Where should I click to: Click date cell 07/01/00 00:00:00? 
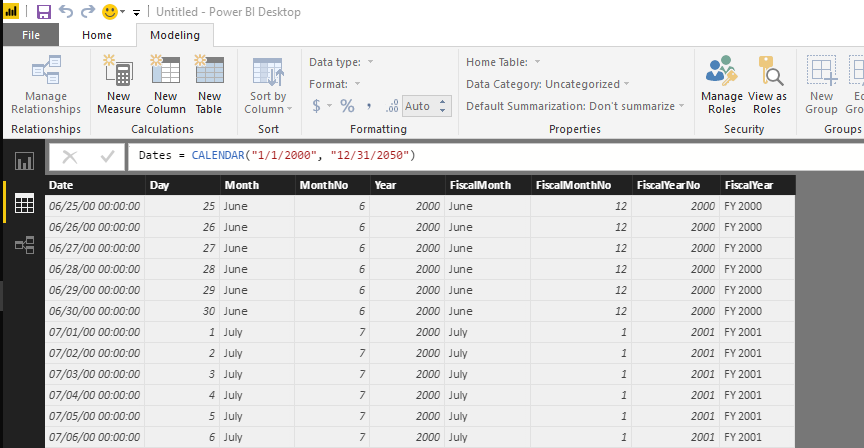95,332
